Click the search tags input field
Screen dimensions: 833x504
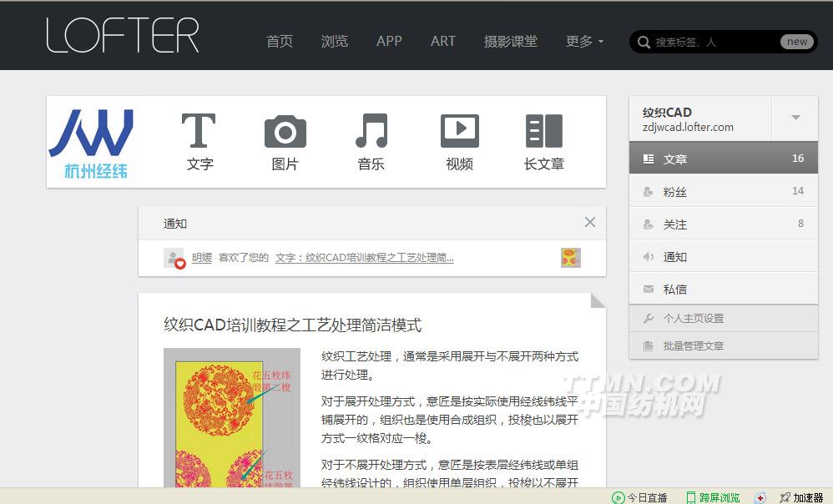coord(714,42)
